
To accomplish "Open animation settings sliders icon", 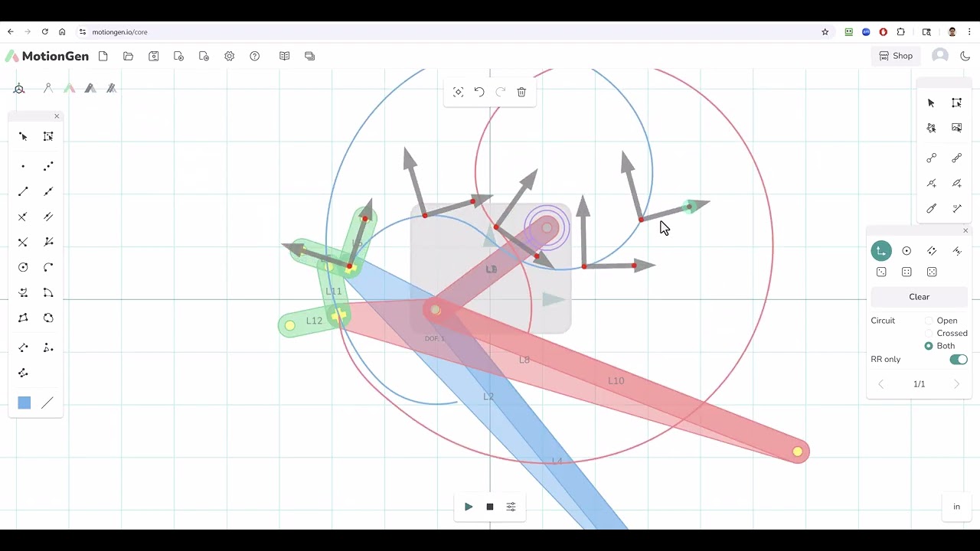I will (x=511, y=507).
